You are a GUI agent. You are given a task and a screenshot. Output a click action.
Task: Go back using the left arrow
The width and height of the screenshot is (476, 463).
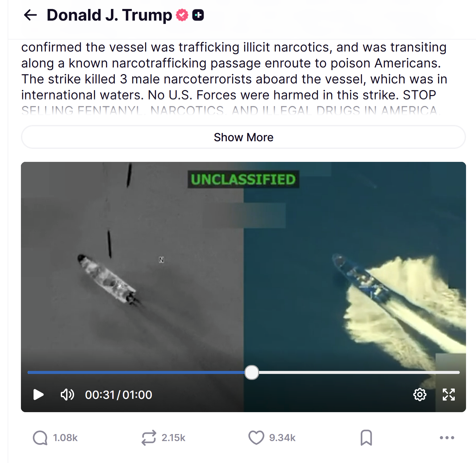pos(30,15)
